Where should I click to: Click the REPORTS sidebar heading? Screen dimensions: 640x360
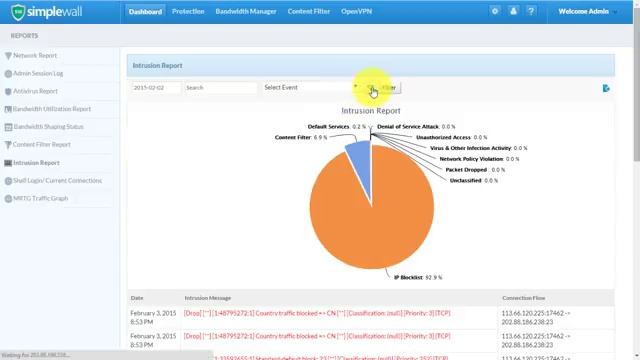click(x=24, y=36)
